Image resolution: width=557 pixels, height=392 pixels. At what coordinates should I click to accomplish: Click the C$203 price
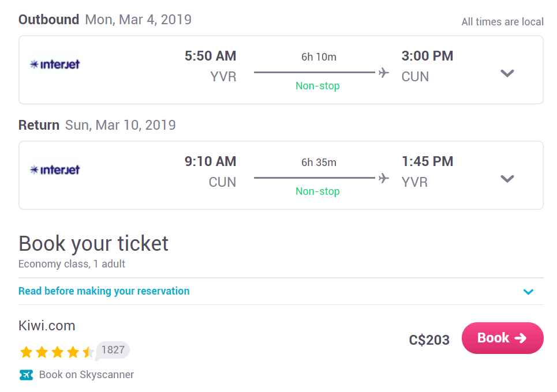click(x=429, y=340)
